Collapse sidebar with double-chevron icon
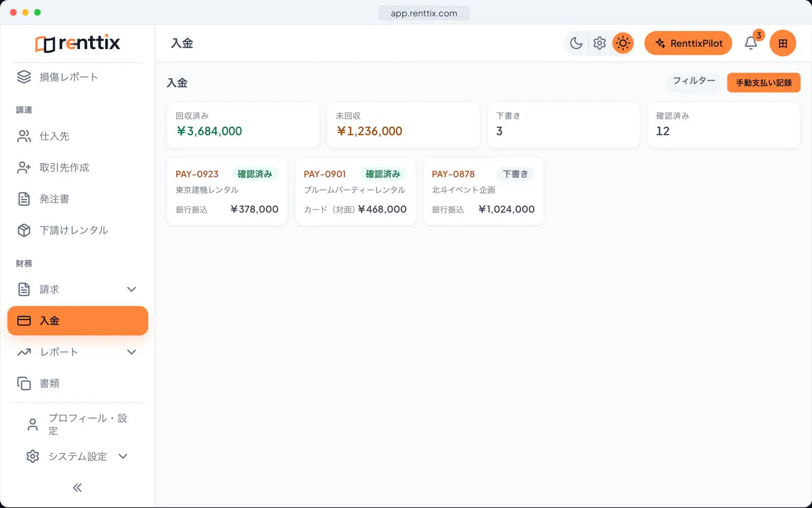The image size is (812, 508). (x=77, y=488)
